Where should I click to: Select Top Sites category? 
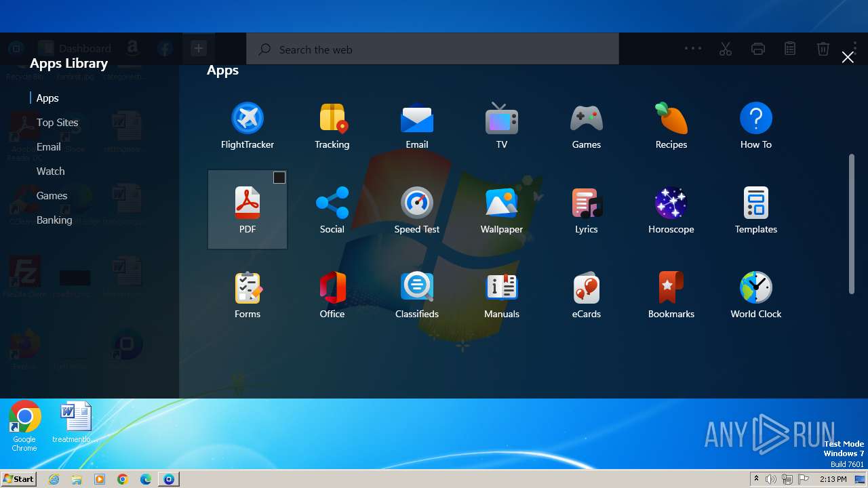pyautogui.click(x=58, y=123)
